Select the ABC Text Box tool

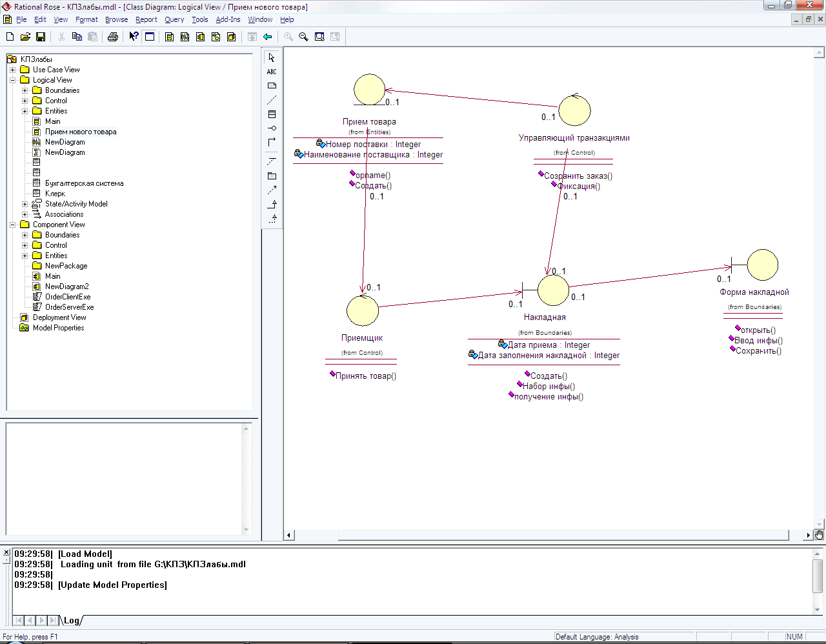[x=272, y=72]
